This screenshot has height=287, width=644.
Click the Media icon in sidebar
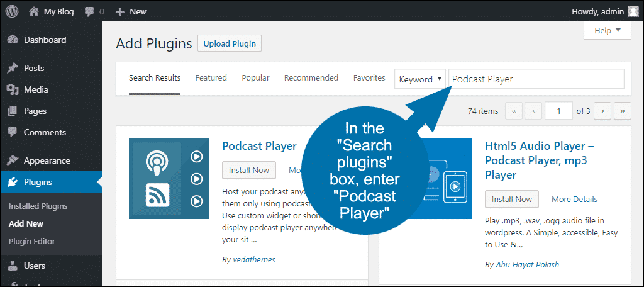pyautogui.click(x=13, y=89)
